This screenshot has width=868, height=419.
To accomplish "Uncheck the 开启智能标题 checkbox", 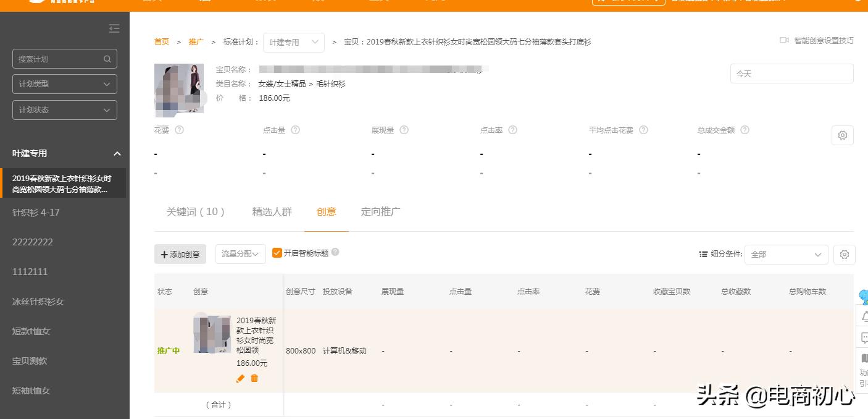I will tap(277, 252).
